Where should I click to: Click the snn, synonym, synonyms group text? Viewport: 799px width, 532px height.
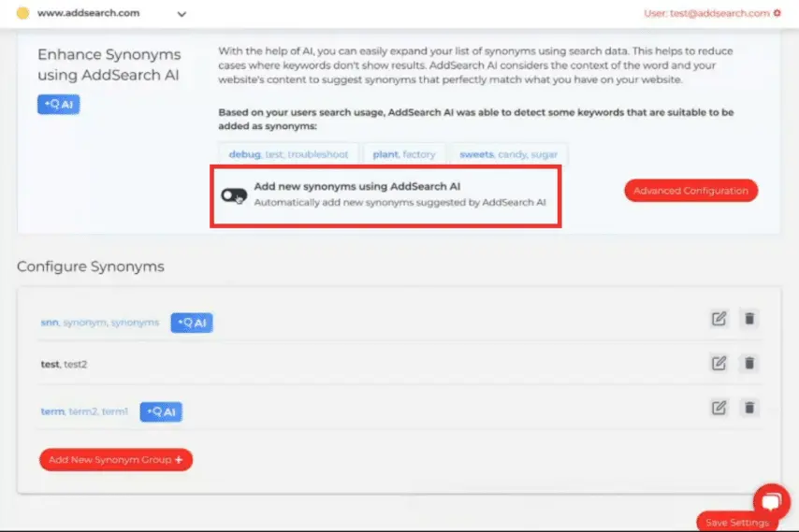(x=100, y=323)
